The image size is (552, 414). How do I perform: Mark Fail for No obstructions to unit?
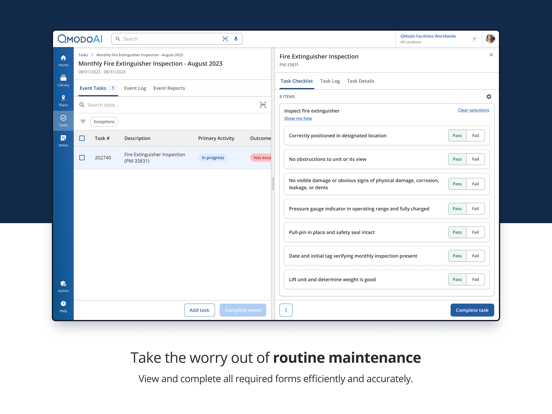point(475,159)
